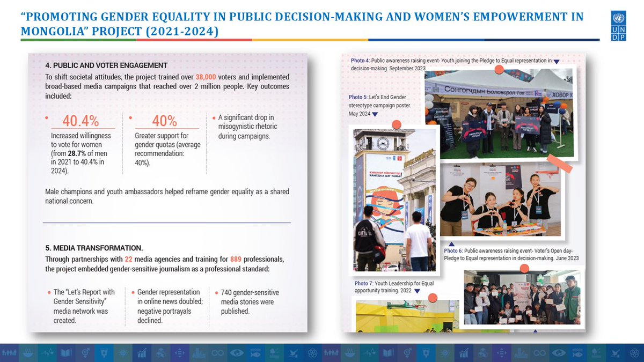Click "A significant drop in misogynistic rhetoric" bullet

coord(246,127)
